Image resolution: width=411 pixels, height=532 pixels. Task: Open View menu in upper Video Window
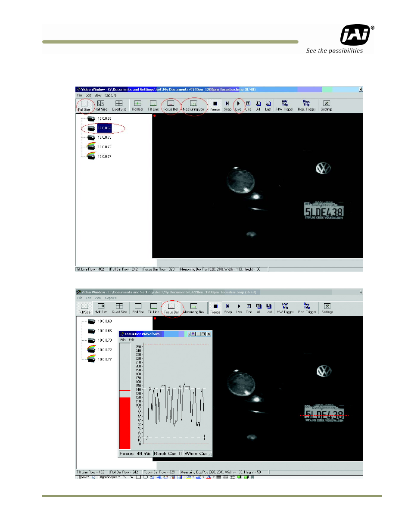98,95
